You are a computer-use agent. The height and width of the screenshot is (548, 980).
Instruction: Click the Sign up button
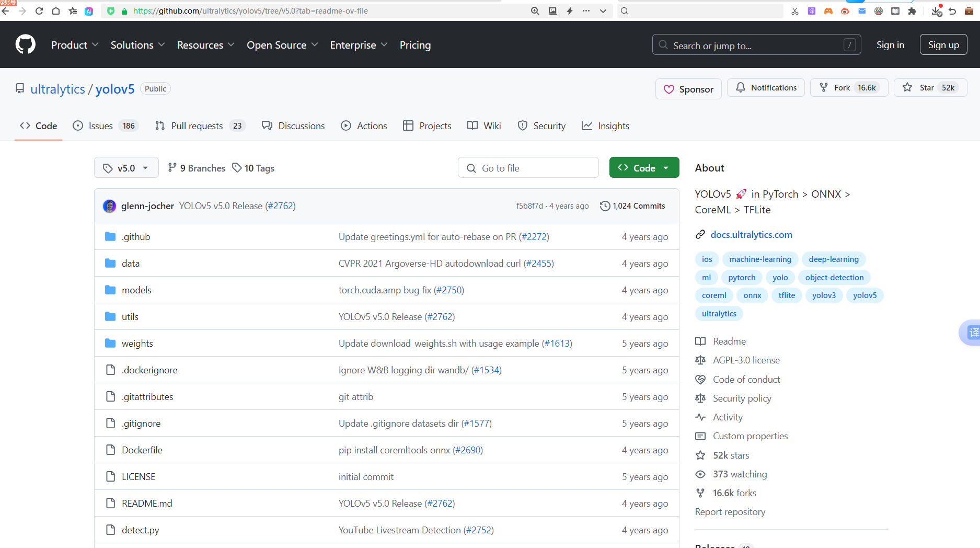coord(943,45)
